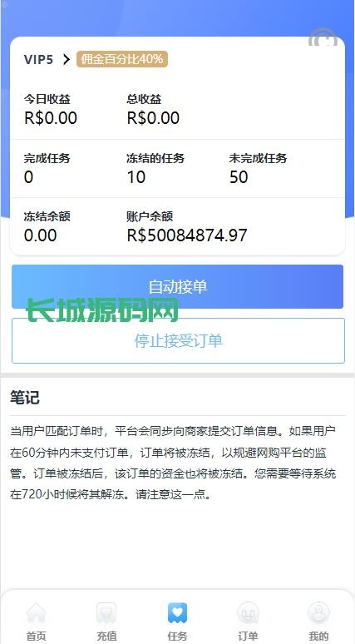Viewport: 355px width, 644px height.
Task: Open the 首页 home icon
Action: point(36,613)
